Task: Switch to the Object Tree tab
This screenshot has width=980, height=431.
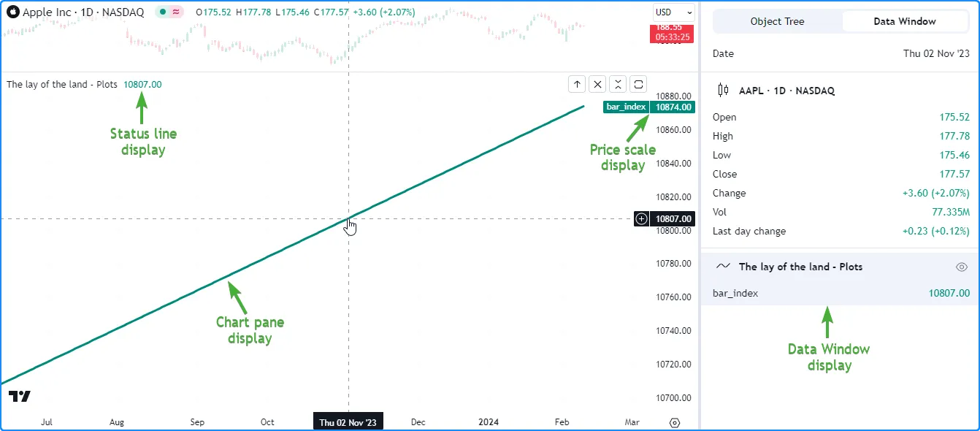Action: (x=777, y=22)
